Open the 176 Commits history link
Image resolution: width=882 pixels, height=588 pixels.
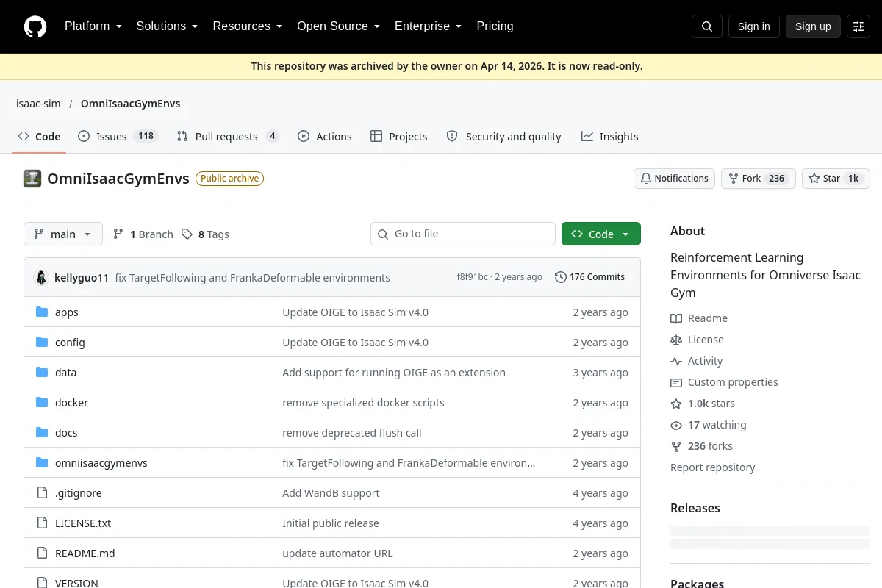[589, 277]
